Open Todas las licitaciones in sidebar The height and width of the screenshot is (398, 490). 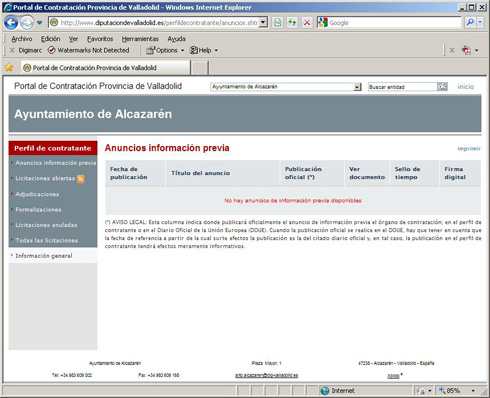(46, 240)
